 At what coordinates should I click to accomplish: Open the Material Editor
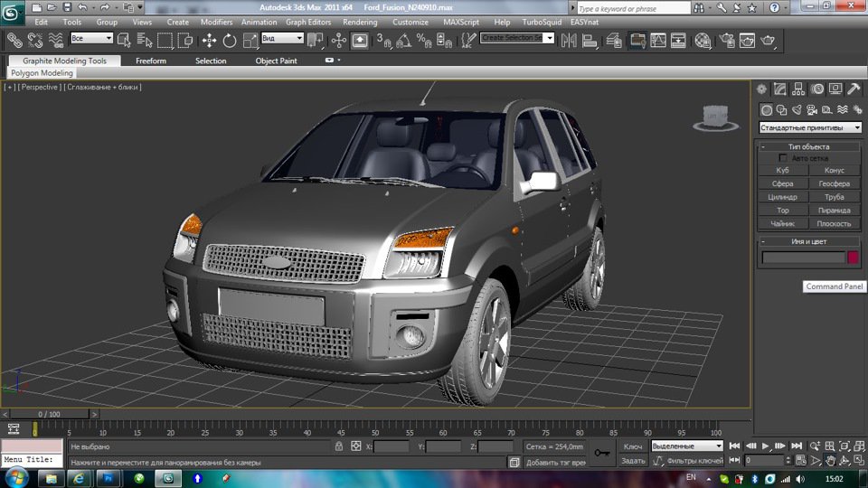point(703,41)
